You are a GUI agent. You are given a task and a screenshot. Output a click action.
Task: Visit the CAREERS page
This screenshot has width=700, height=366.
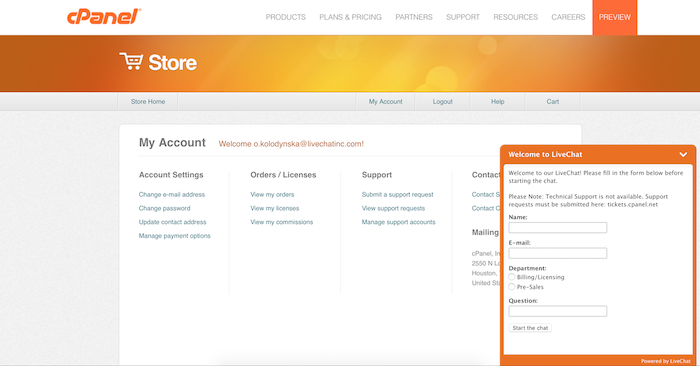click(x=568, y=17)
